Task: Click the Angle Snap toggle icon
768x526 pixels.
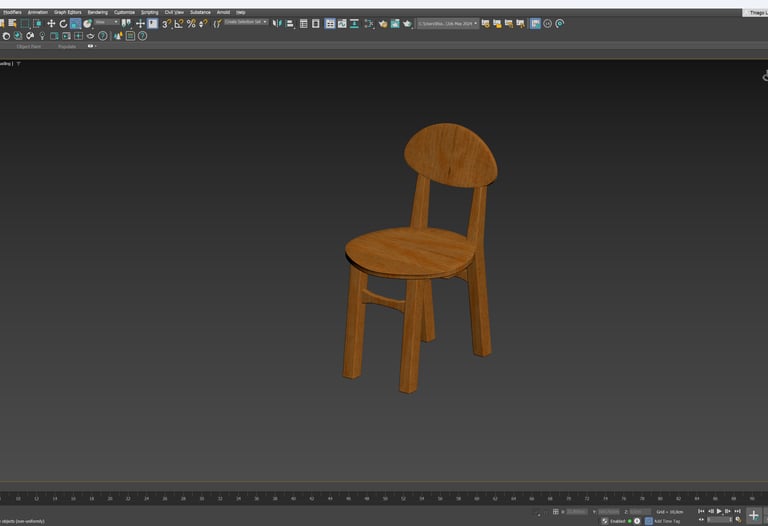Action: [x=179, y=23]
